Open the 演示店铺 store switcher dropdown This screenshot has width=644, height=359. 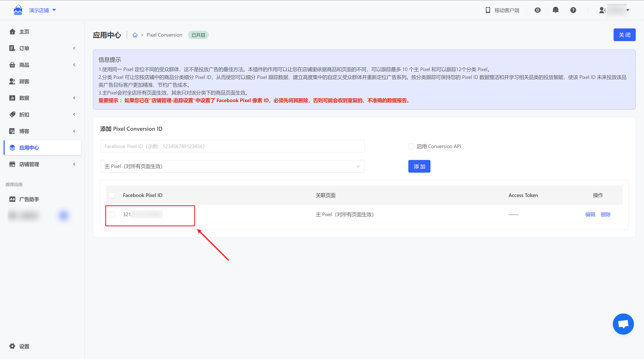point(42,10)
